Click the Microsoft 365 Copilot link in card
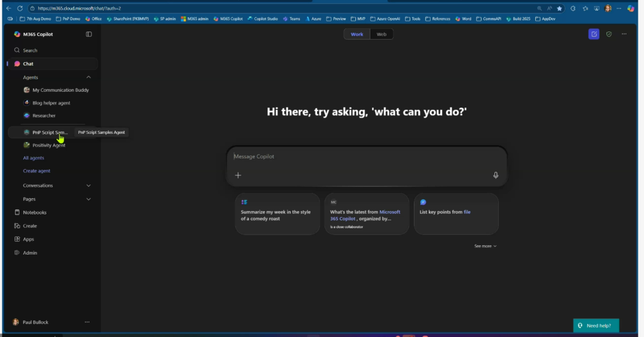This screenshot has width=644, height=337. tap(365, 215)
